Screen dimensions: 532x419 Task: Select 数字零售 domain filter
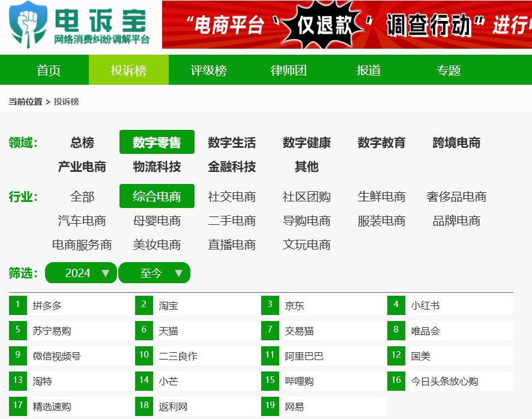157,142
